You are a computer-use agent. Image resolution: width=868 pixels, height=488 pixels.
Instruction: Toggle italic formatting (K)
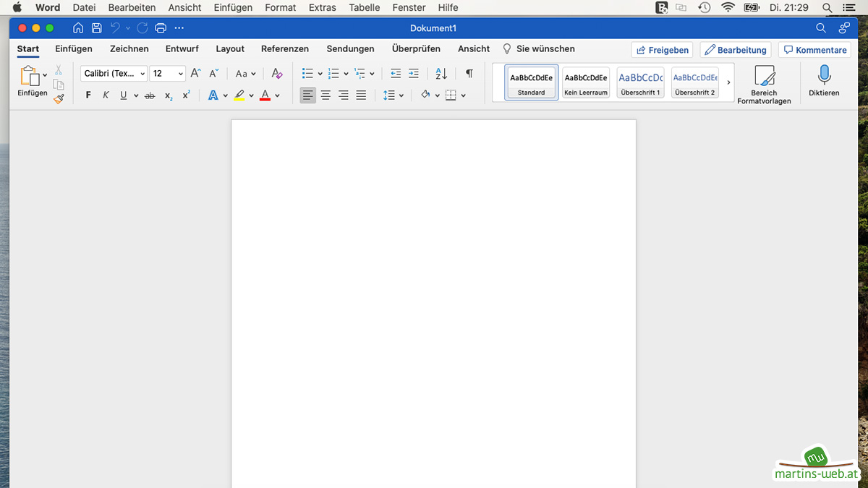pos(106,95)
